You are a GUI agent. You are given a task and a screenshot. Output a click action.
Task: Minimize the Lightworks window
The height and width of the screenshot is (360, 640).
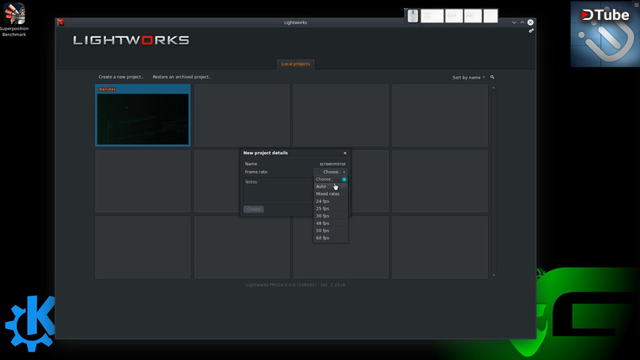point(514,22)
